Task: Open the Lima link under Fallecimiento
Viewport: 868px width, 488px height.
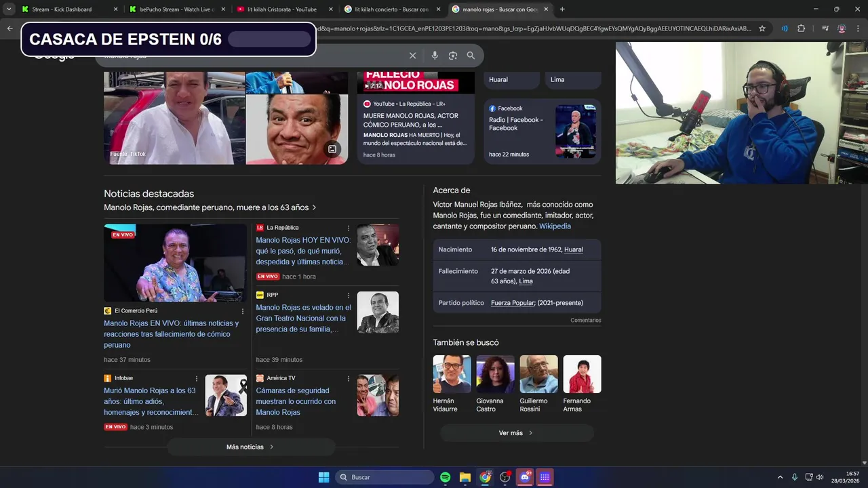Action: (526, 281)
